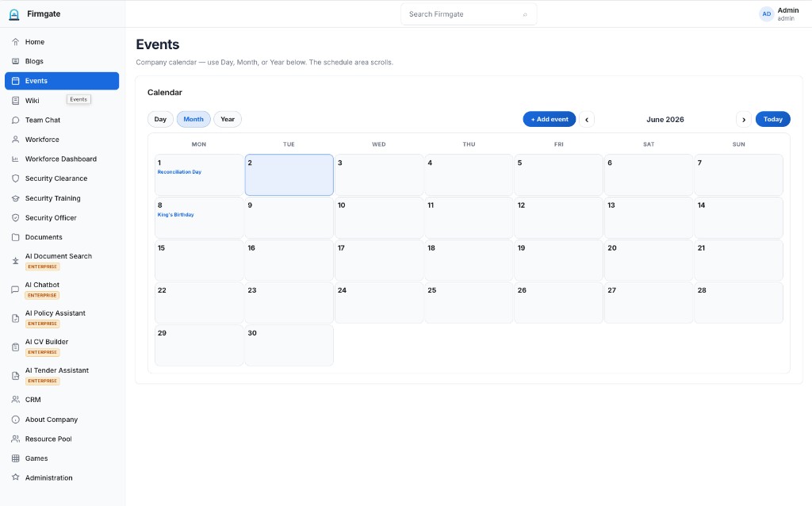The image size is (812, 506).
Task: Click the AD admin avatar
Action: click(767, 14)
